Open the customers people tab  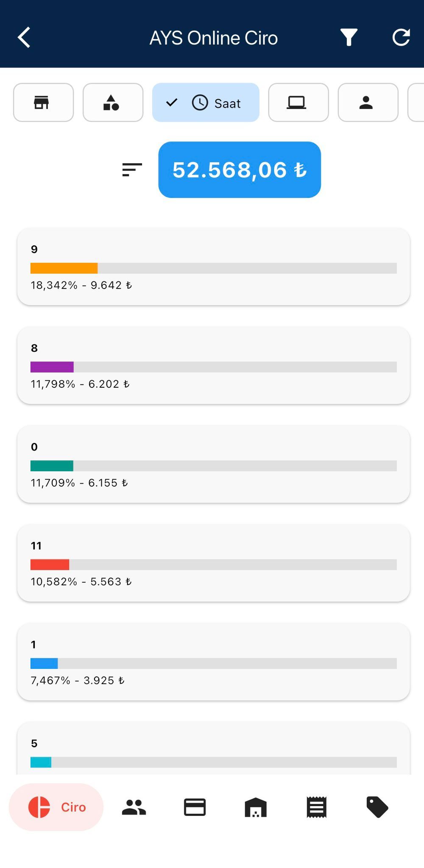(134, 807)
